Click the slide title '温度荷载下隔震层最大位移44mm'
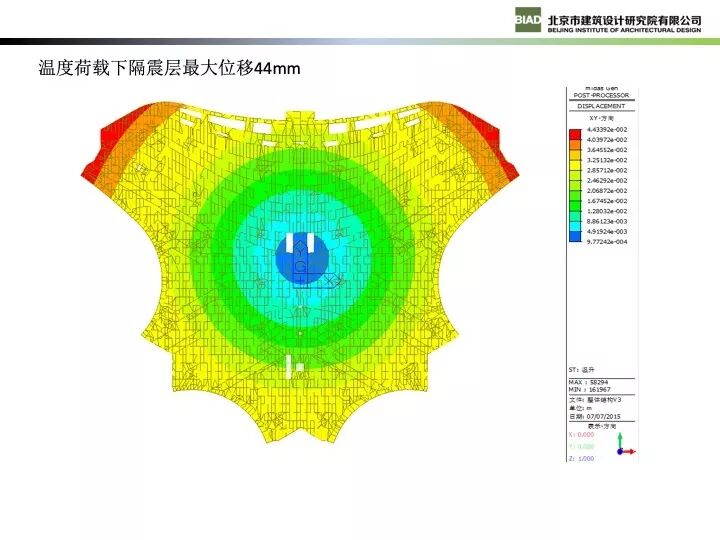This screenshot has width=720, height=540. click(x=169, y=68)
